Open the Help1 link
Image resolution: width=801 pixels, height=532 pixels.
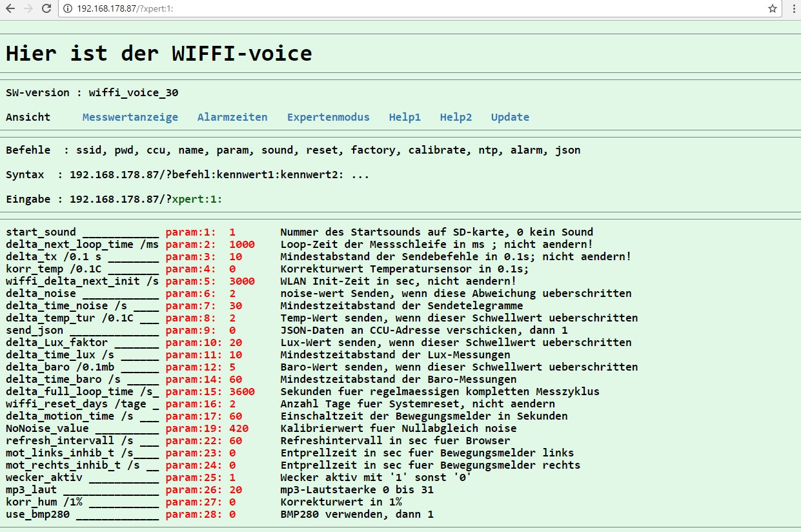[405, 117]
